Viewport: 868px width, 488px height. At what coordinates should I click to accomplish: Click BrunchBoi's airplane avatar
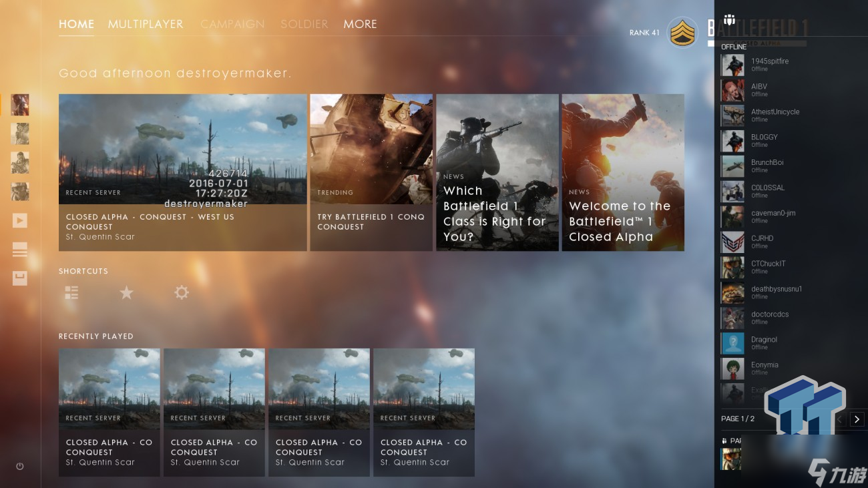point(732,166)
